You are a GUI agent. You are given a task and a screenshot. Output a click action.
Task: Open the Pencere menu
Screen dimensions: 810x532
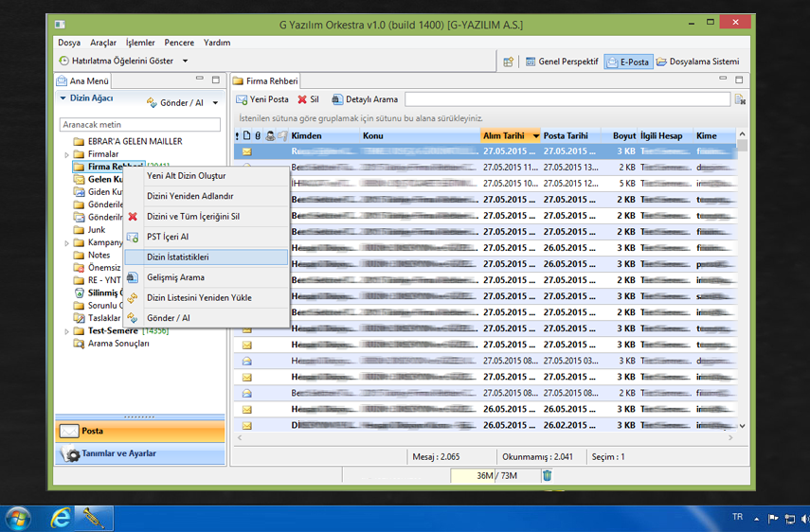[x=179, y=43]
